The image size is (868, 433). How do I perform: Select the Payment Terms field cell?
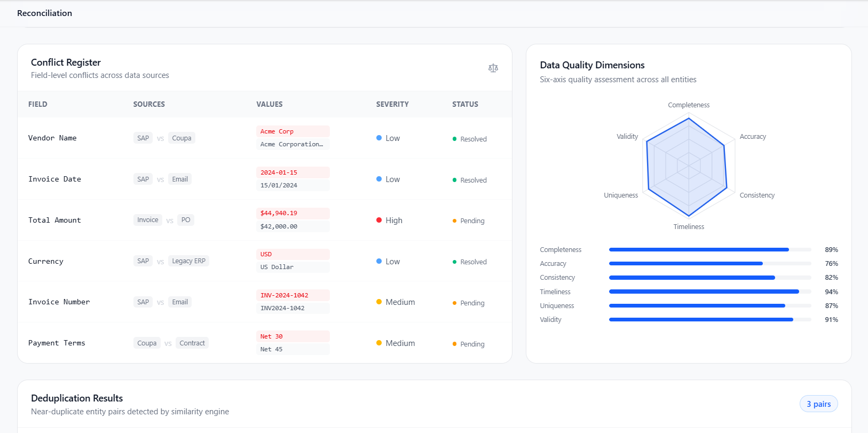[x=57, y=343]
